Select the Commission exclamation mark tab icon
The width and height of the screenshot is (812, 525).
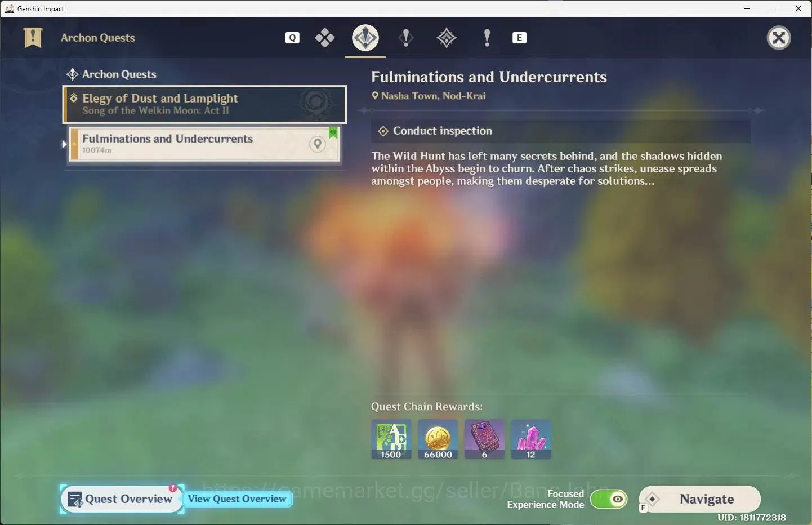[x=487, y=38]
